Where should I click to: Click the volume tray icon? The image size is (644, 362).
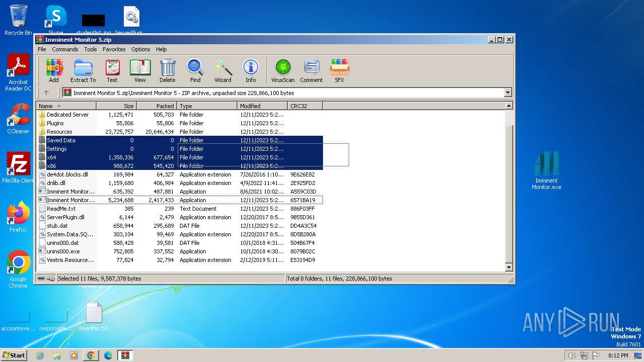(x=572, y=355)
